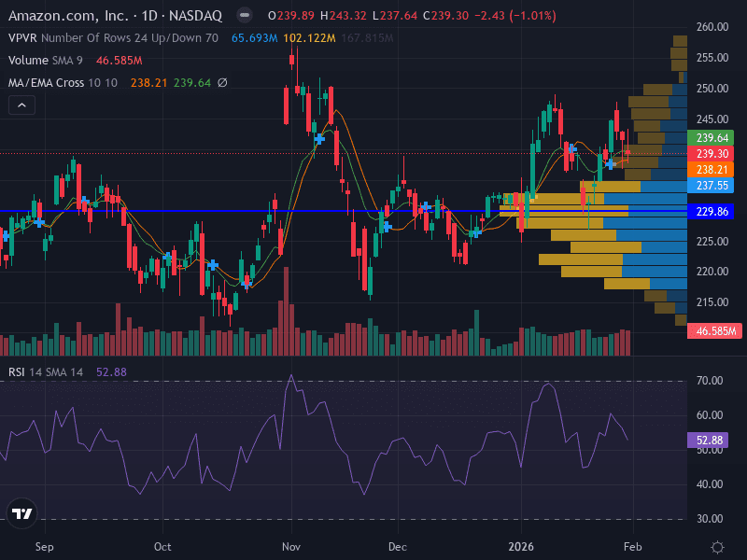Click the 30.00 RSI axis tick
The height and width of the screenshot is (560, 747).
(x=710, y=519)
